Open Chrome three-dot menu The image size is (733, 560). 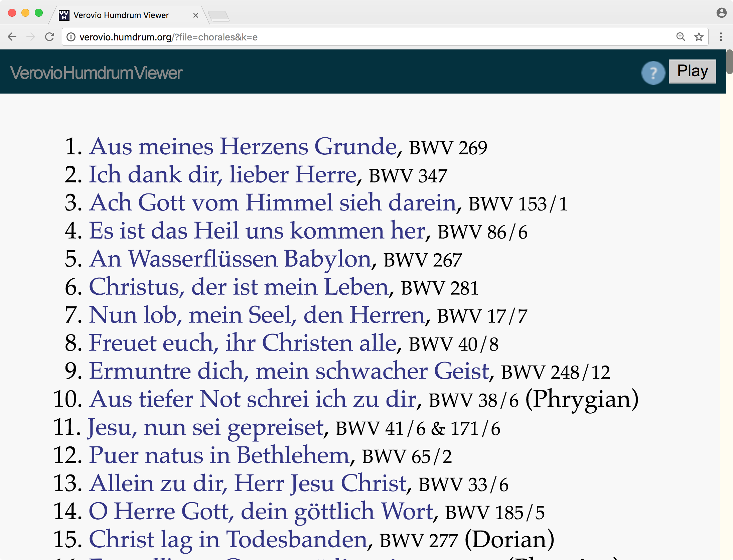[x=721, y=37]
